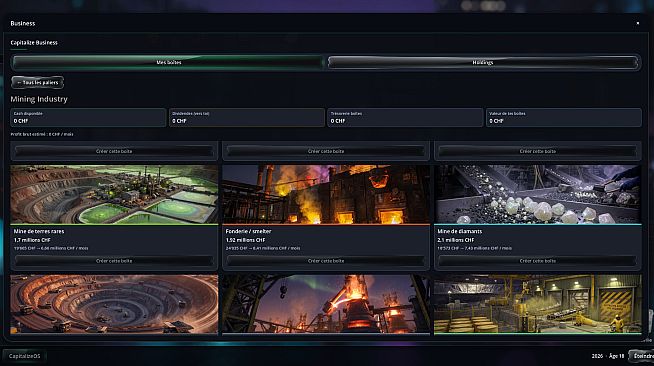Click the Cash disponible stat box
Screen dimensions: 654x366
88,118
